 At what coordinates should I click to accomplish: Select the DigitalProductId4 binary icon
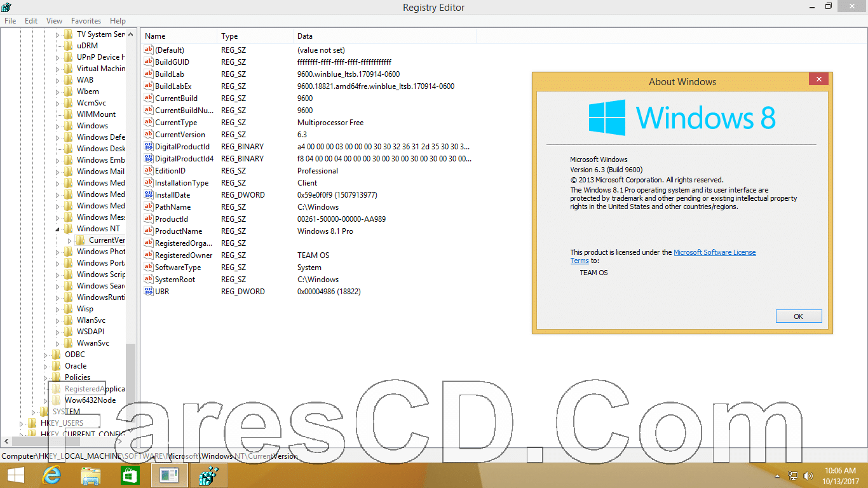point(149,158)
